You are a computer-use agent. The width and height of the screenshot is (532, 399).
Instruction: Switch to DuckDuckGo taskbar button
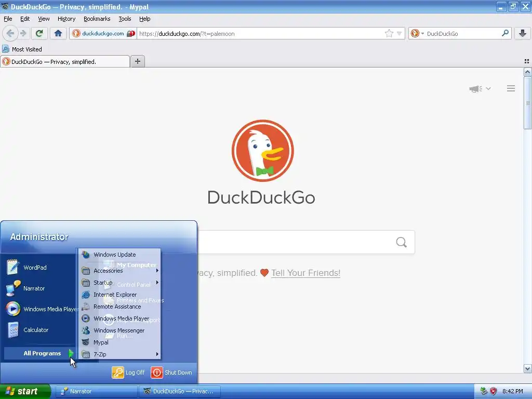click(x=179, y=391)
